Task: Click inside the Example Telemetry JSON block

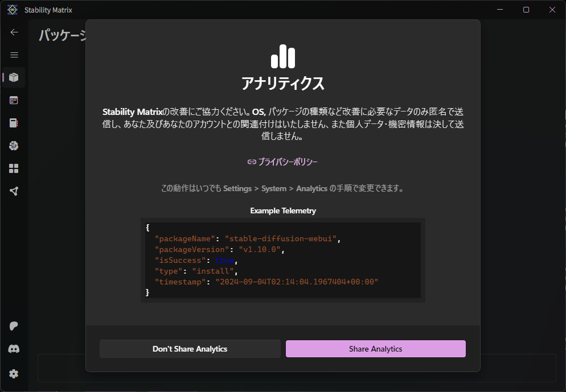Action: [x=282, y=260]
